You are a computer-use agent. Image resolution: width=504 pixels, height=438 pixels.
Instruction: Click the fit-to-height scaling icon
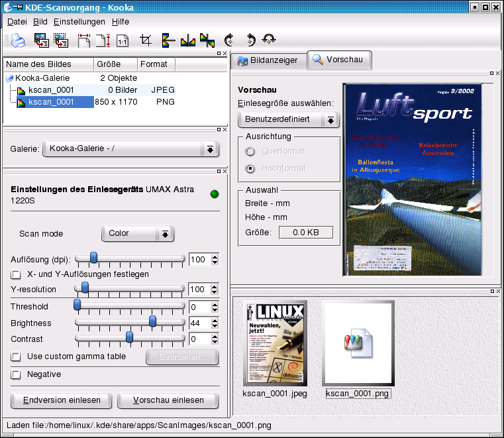click(103, 41)
